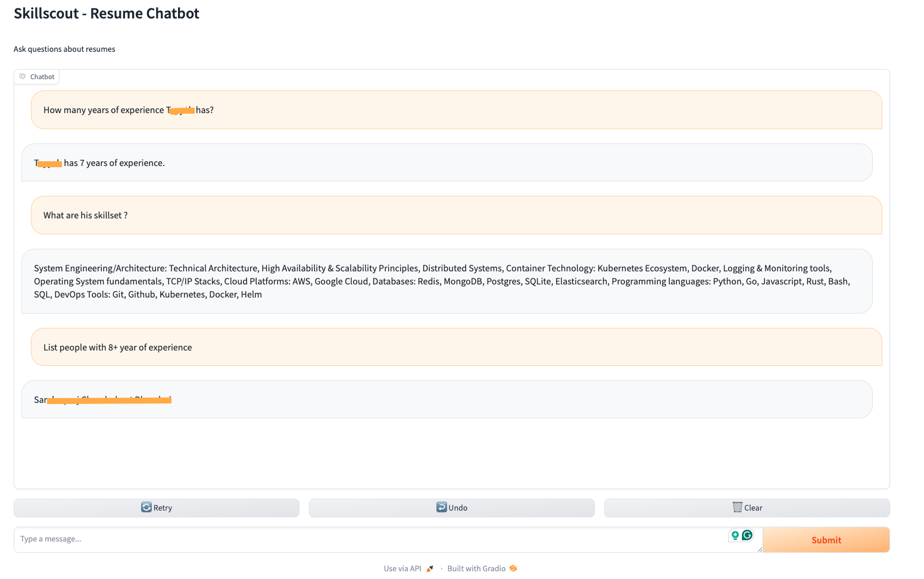The width and height of the screenshot is (924, 579).
Task: Click the bot reply listing skillset details
Action: [447, 281]
